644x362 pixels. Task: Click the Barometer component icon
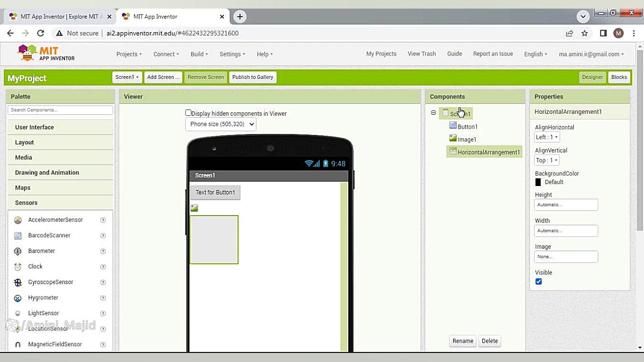pyautogui.click(x=18, y=251)
